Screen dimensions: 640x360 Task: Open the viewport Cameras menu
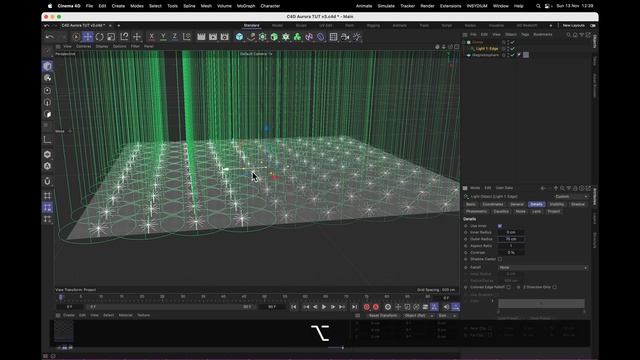84,47
